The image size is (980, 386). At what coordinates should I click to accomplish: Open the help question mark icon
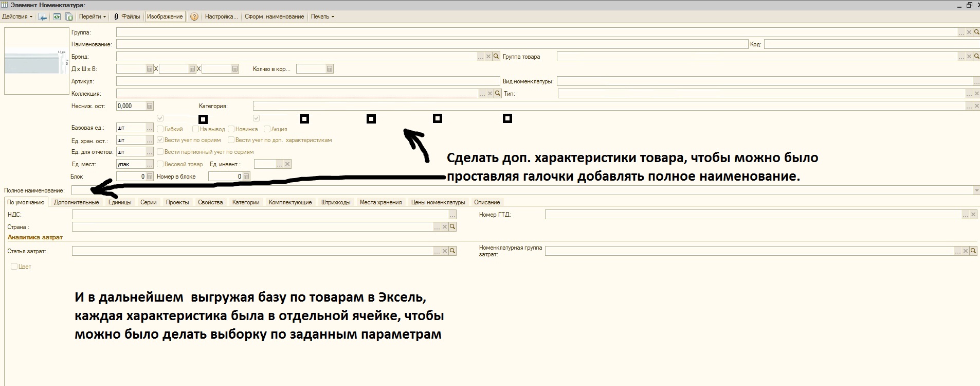click(x=194, y=16)
